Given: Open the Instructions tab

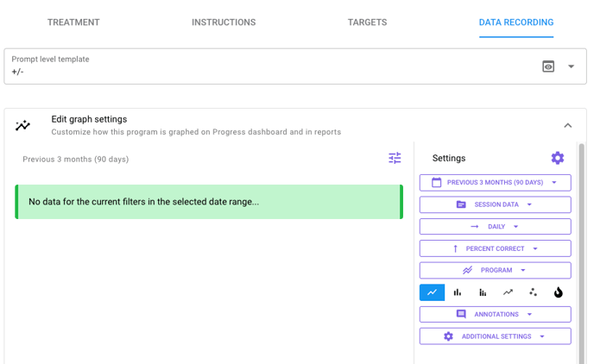Looking at the screenshot, I should [224, 22].
